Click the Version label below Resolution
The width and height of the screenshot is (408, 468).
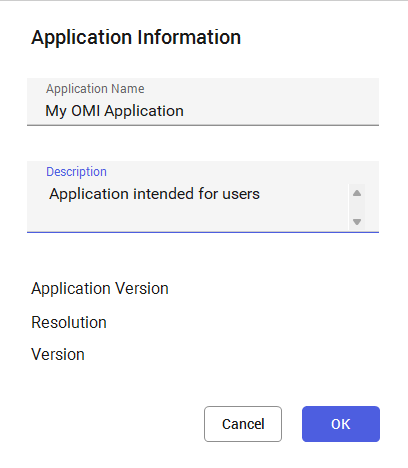point(58,354)
